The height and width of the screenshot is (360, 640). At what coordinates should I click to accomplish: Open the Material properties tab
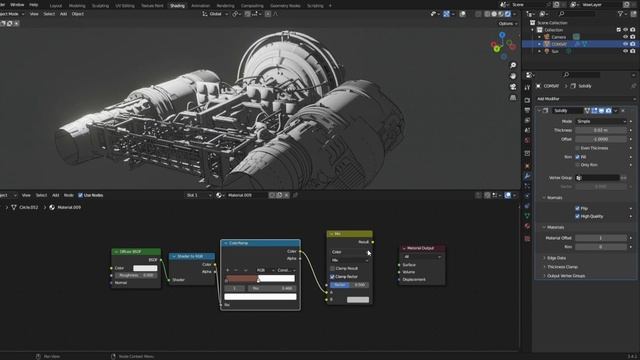527,226
